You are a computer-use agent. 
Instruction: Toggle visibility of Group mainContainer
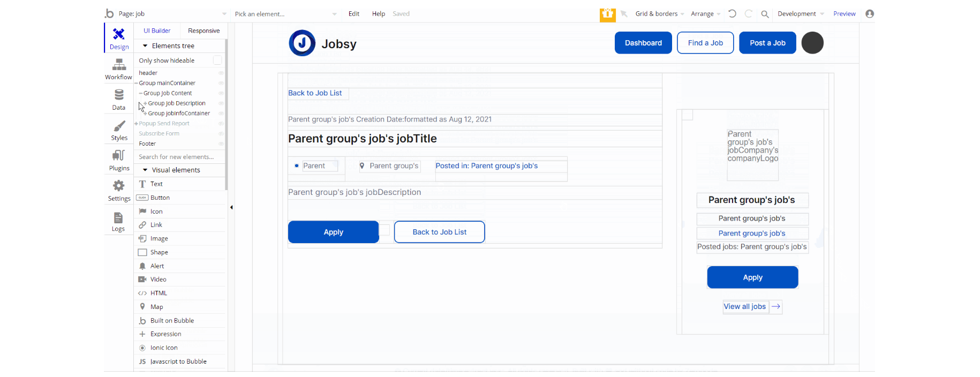point(221,83)
